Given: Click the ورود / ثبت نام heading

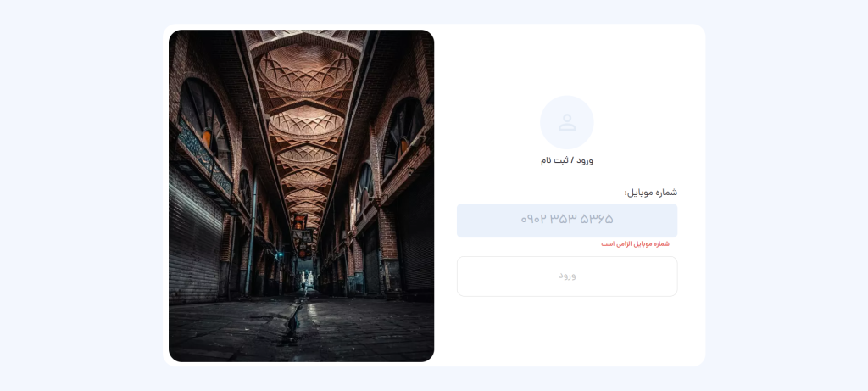Looking at the screenshot, I should point(567,160).
